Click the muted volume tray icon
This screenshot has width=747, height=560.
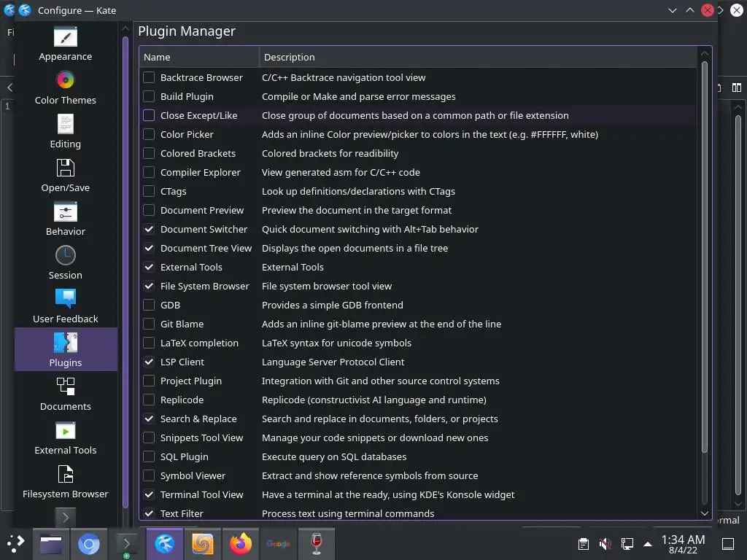605,544
